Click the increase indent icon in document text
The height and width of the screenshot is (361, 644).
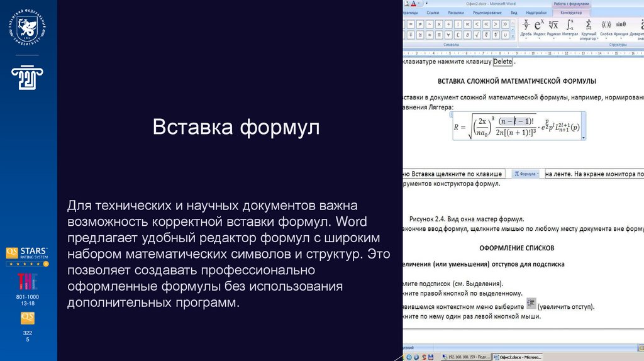click(531, 304)
